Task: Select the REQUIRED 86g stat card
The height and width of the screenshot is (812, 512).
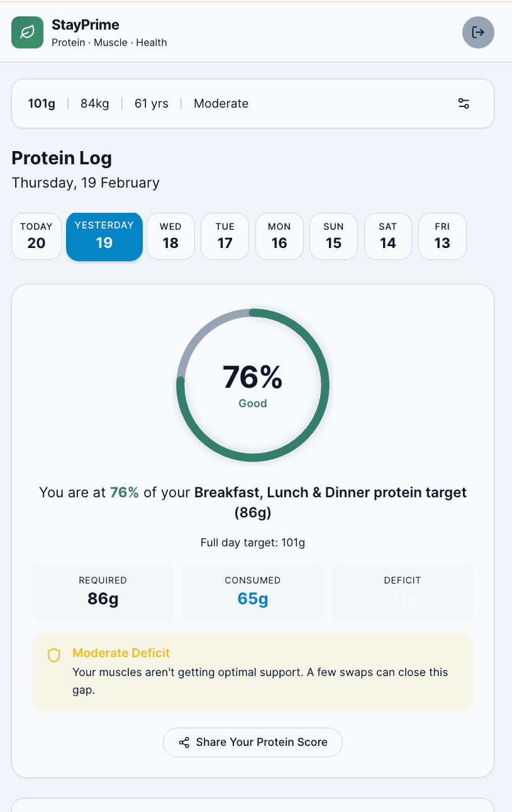Action: pyautogui.click(x=103, y=592)
